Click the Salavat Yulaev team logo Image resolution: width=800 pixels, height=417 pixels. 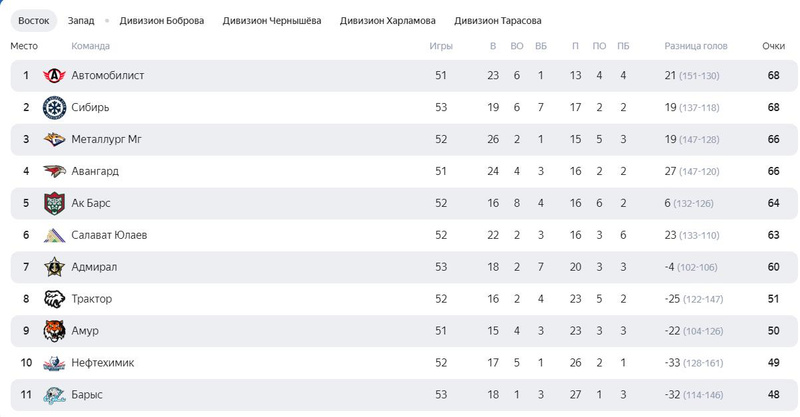54,236
